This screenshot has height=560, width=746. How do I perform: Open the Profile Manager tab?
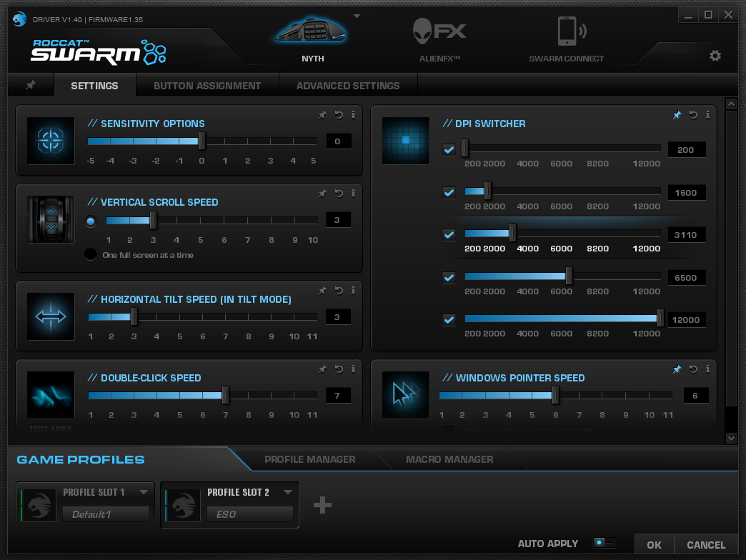[x=309, y=460]
